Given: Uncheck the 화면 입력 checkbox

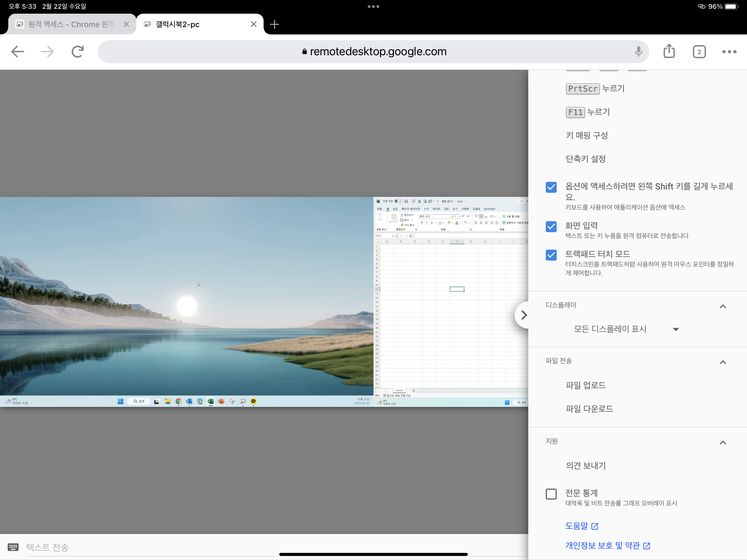Looking at the screenshot, I should [551, 226].
